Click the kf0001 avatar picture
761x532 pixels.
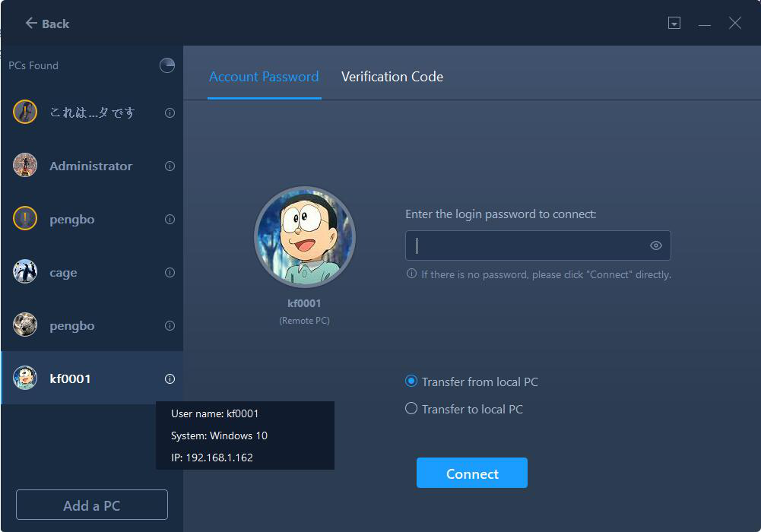point(304,236)
